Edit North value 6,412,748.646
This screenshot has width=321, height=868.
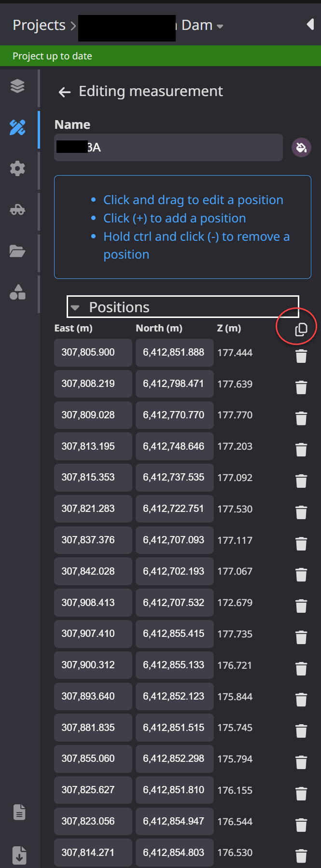click(x=174, y=446)
